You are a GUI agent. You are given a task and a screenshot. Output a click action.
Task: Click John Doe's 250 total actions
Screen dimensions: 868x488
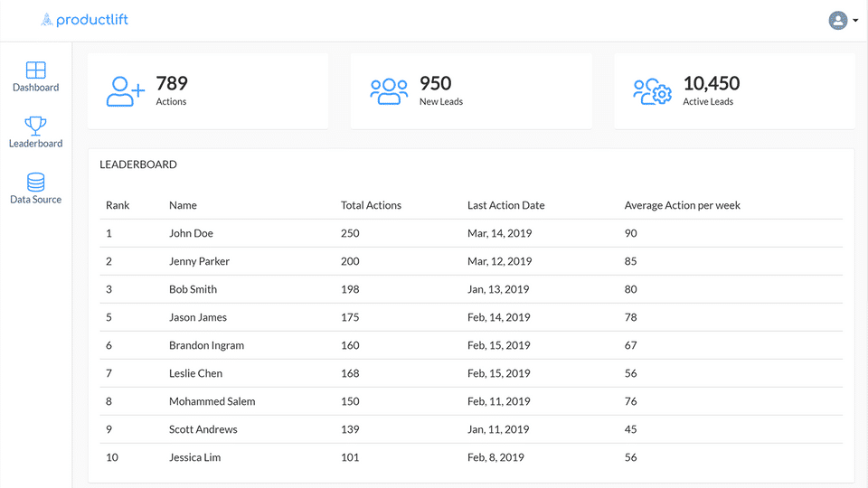350,233
